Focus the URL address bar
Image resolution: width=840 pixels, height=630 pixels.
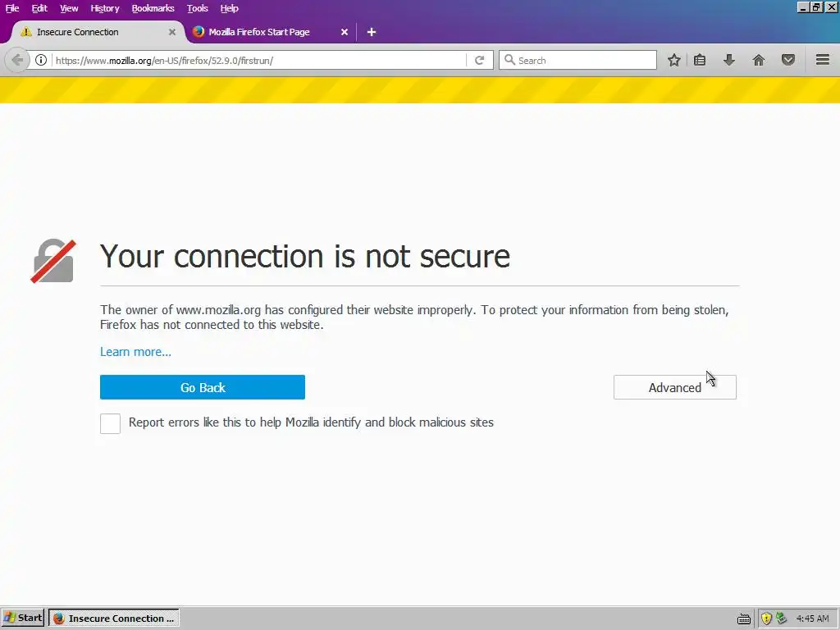[259, 60]
